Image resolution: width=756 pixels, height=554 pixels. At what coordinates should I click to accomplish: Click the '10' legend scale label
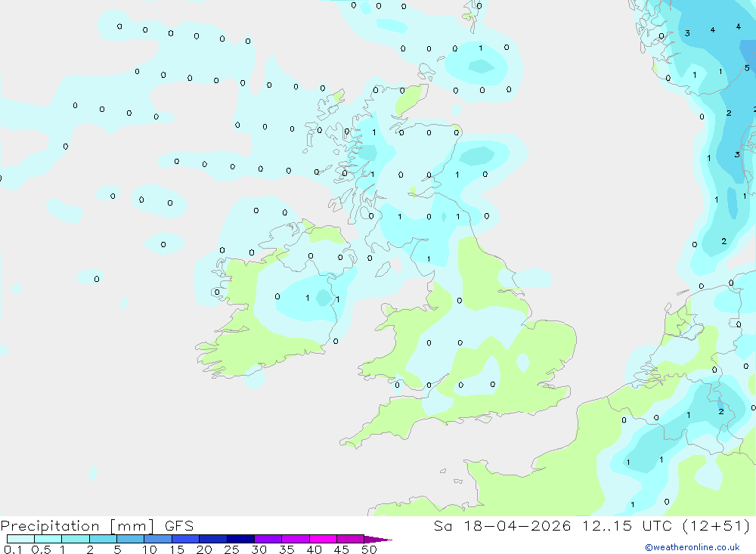pyautogui.click(x=150, y=549)
